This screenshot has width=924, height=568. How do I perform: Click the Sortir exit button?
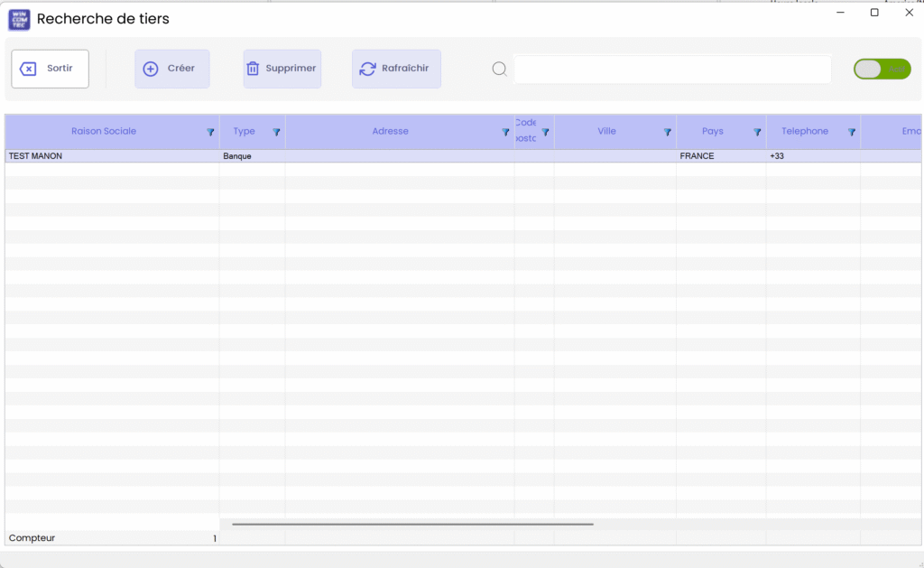[50, 69]
